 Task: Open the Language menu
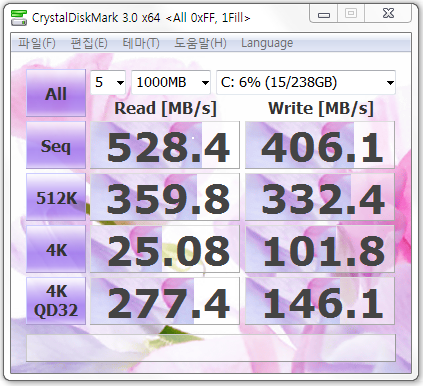(x=267, y=43)
